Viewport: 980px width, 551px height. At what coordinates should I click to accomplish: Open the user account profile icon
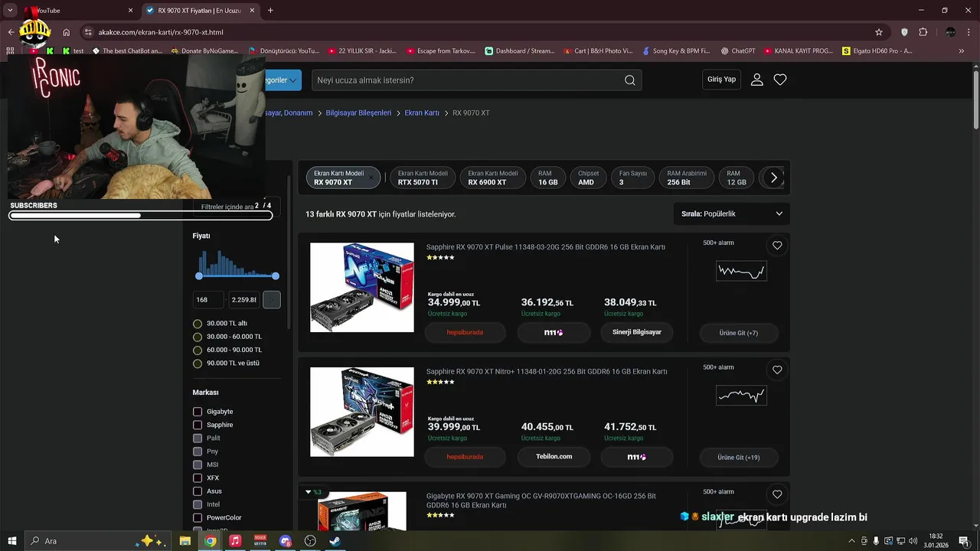(756, 80)
